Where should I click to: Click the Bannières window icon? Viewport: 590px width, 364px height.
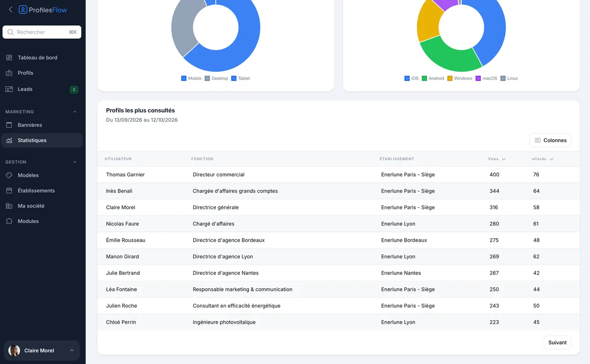pos(9,125)
